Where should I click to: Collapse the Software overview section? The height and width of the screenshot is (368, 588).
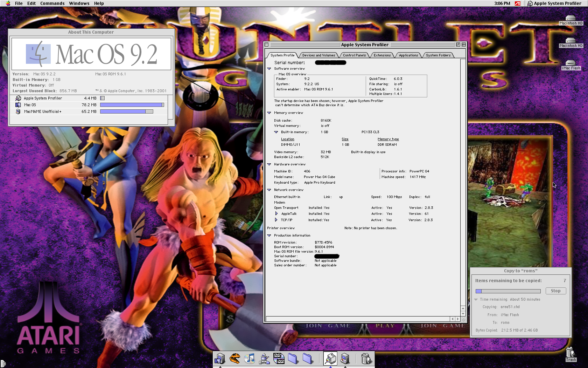pos(269,69)
